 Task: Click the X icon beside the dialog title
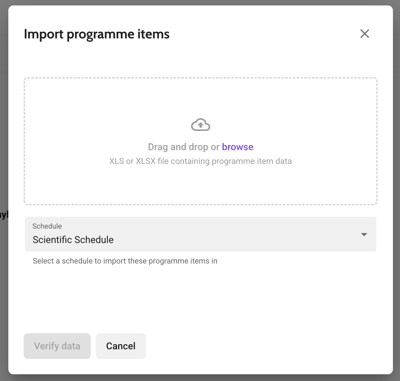(x=364, y=34)
